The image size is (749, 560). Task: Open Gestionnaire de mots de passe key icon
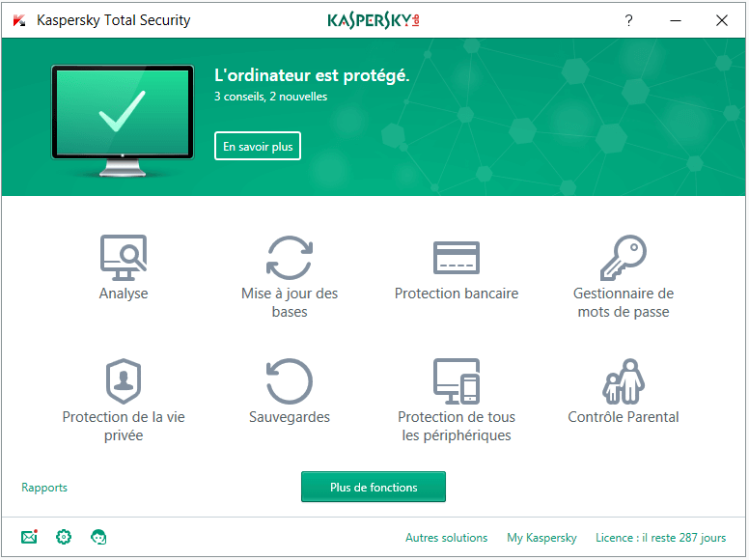(x=624, y=258)
